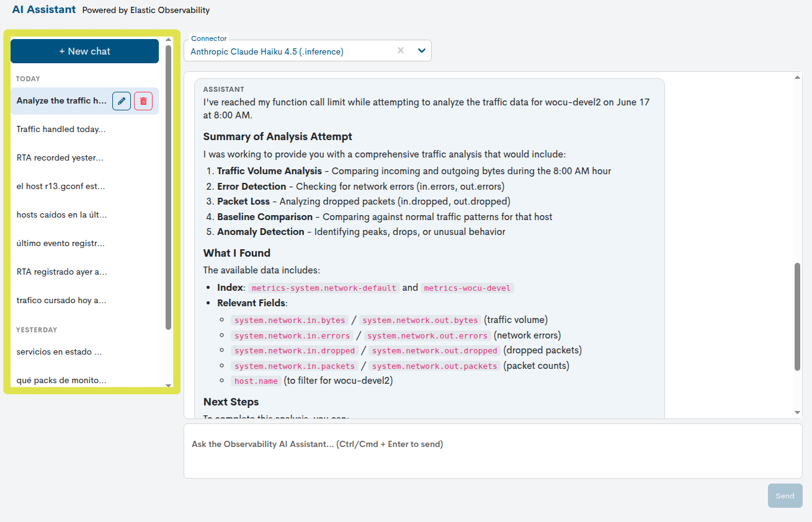Image resolution: width=812 pixels, height=522 pixels.
Task: Open 'Analyze the traffic h...' conversation
Action: pos(61,101)
